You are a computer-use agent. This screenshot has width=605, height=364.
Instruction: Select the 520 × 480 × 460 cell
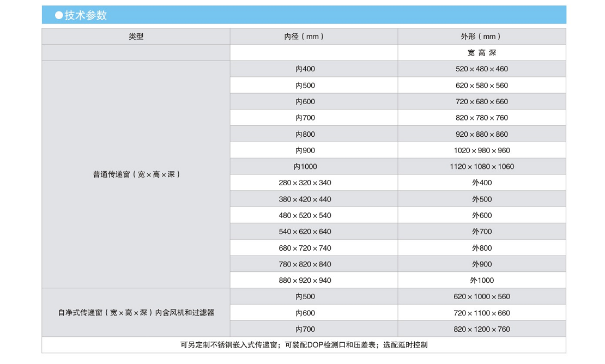click(x=482, y=69)
